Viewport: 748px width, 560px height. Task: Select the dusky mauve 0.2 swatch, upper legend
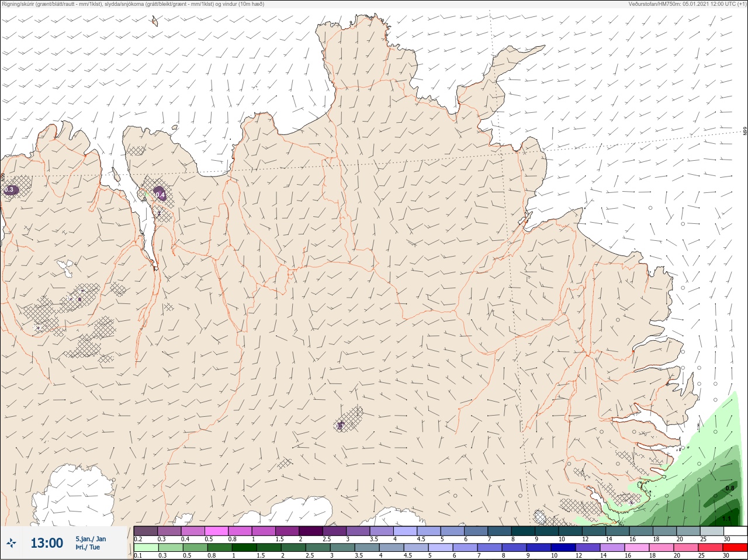(146, 531)
